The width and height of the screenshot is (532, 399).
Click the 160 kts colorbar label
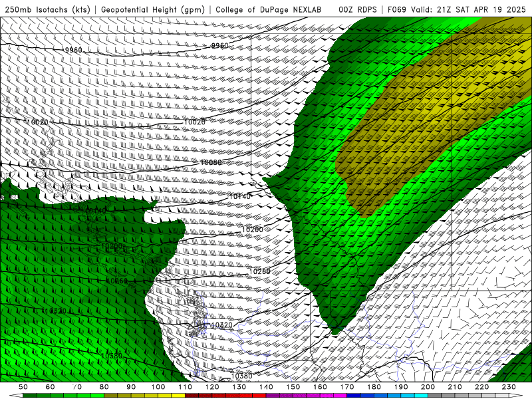tap(320, 387)
